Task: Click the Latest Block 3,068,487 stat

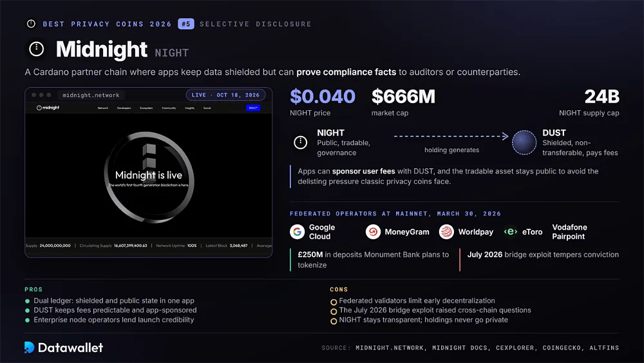Action: (x=226, y=246)
